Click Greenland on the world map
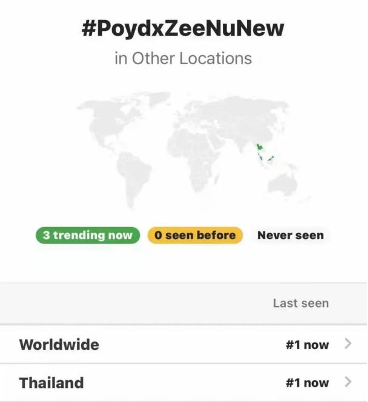 pos(157,99)
